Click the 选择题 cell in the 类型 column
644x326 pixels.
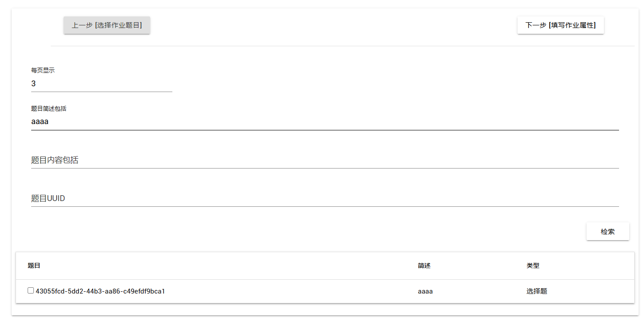tap(537, 291)
